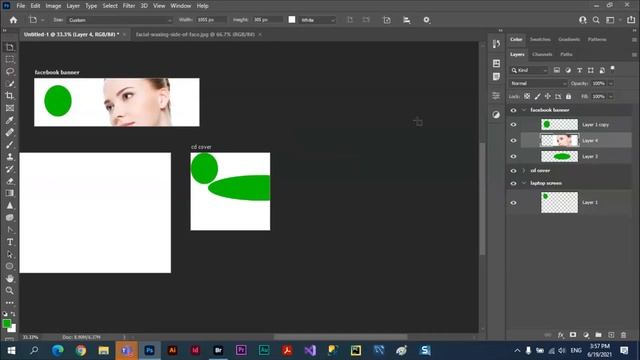Open Adjustments panel icon in collapsed dock
Image resolution: width=640 pixels, height=360 pixels.
(x=496, y=115)
